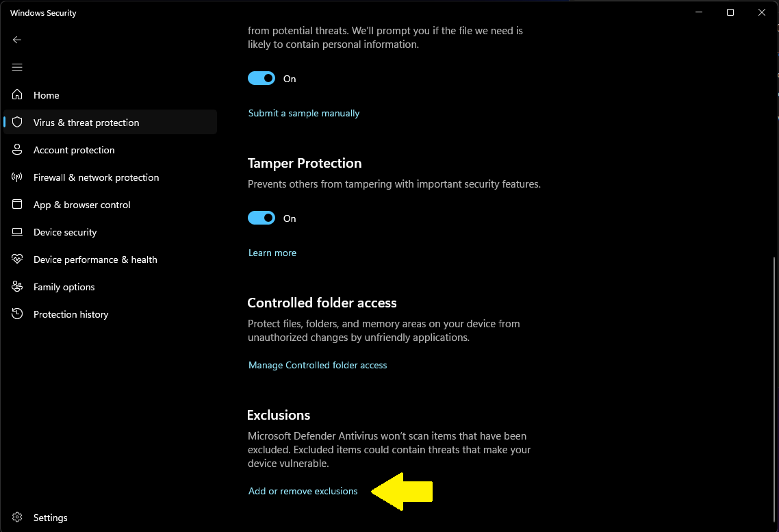Expand the hamburger navigation menu
The image size is (779, 532).
tap(17, 67)
